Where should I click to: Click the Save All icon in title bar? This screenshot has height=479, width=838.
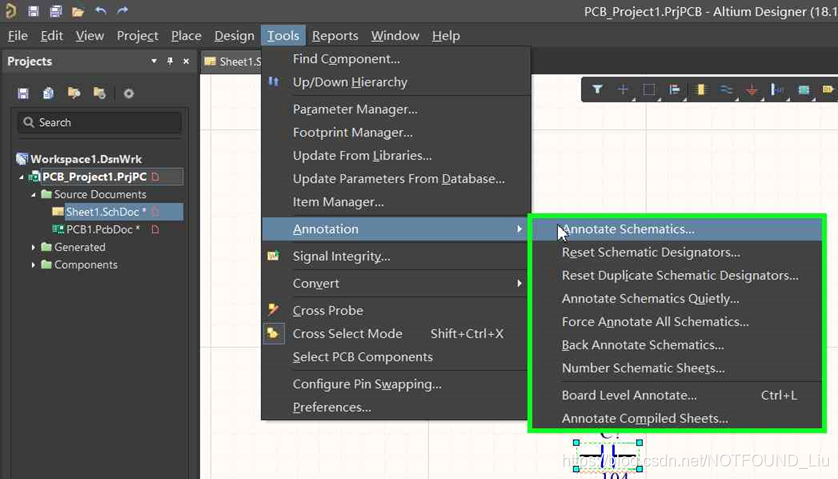[56, 11]
